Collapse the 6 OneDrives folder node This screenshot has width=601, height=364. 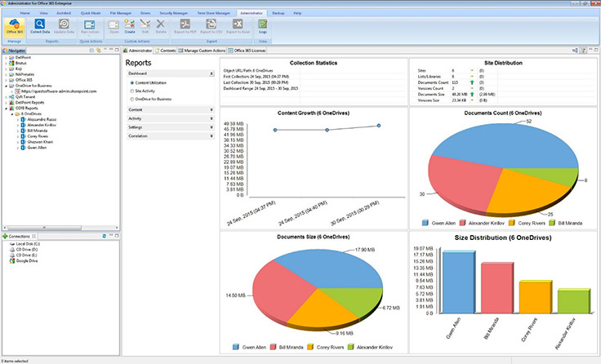click(12, 114)
